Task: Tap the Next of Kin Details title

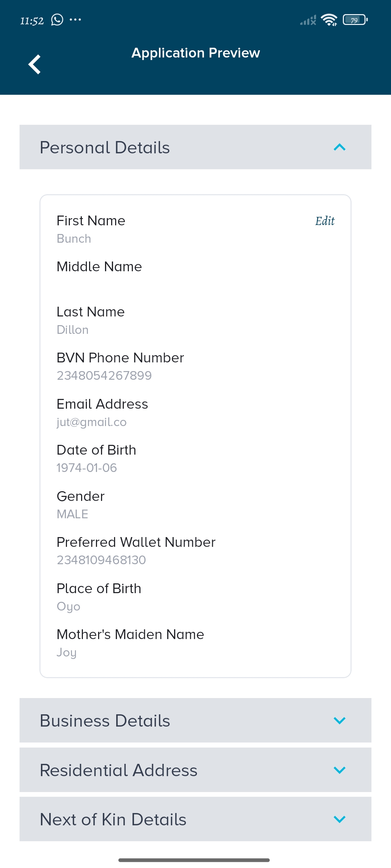Action: (113, 820)
